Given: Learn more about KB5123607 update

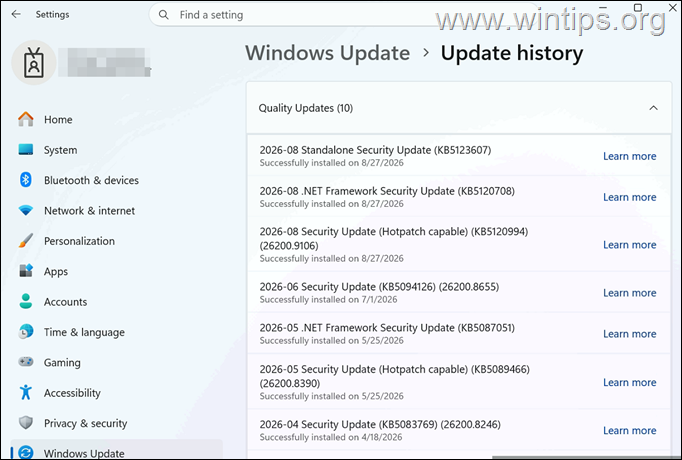Looking at the screenshot, I should pos(629,156).
